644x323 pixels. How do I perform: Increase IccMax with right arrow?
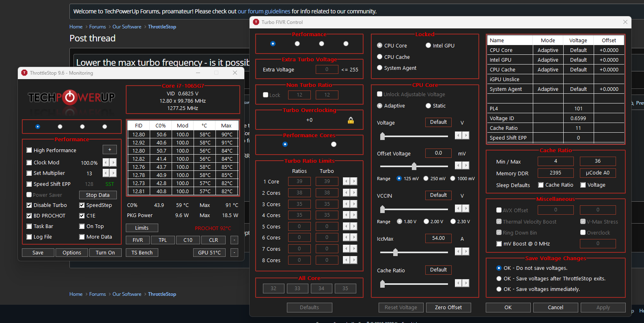[x=466, y=252]
